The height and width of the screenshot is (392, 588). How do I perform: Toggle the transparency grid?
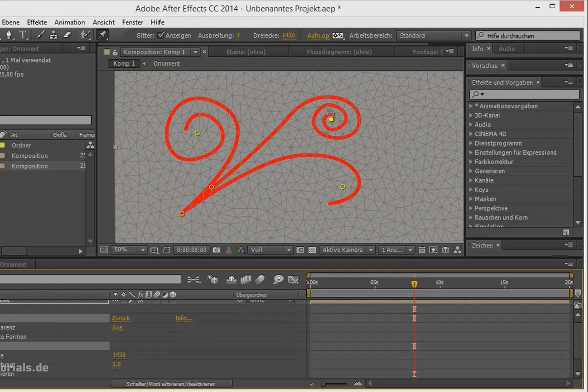[x=312, y=250]
